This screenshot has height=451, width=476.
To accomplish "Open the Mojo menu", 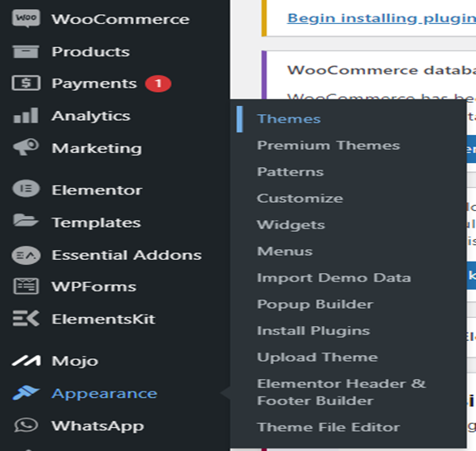I will tap(75, 361).
